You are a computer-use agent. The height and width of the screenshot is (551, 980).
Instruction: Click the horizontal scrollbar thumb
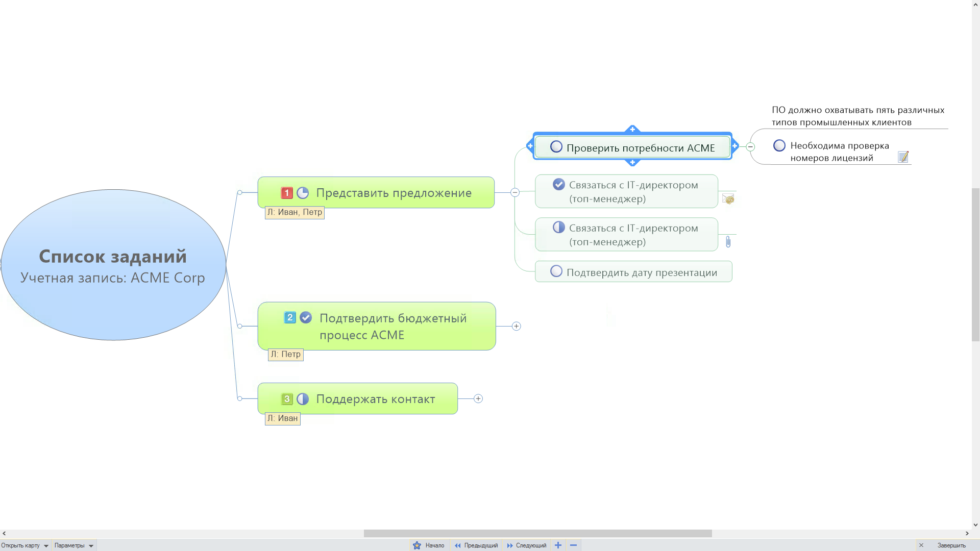(x=537, y=533)
